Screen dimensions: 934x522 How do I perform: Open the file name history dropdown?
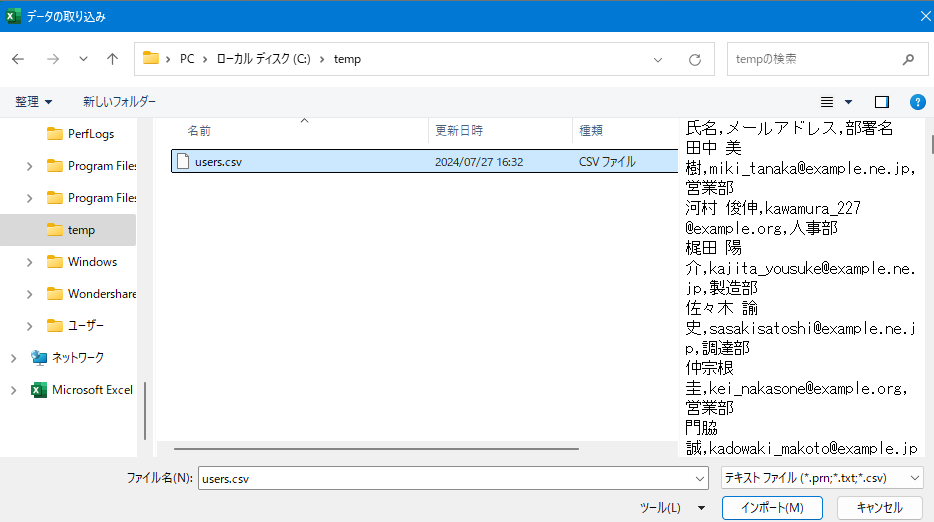click(x=700, y=478)
